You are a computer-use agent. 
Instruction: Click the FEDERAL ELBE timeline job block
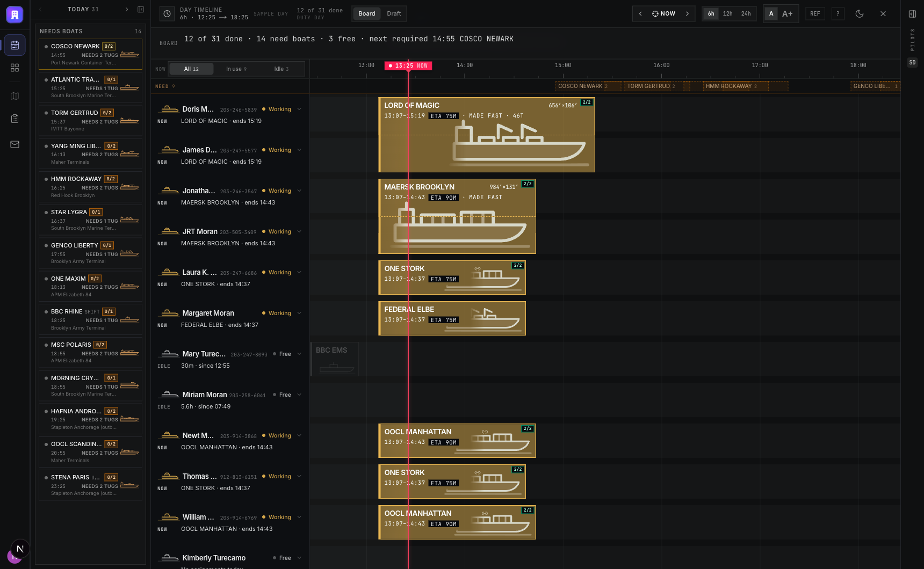pos(452,318)
